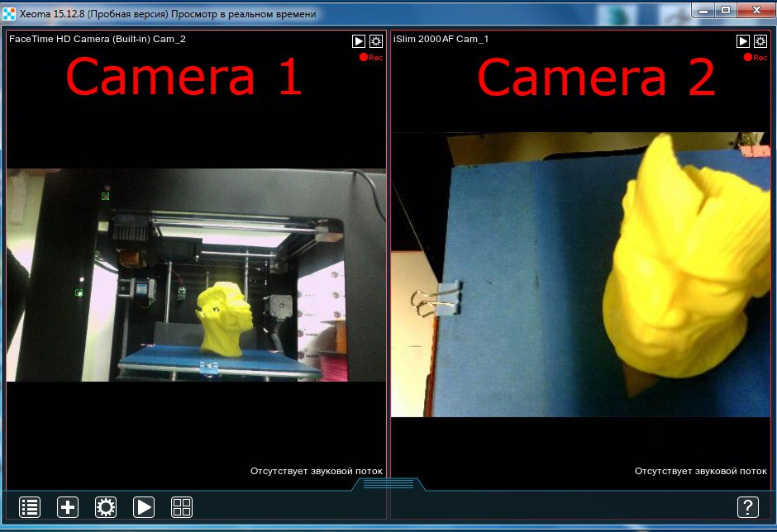Screen dimensions: 777x532
Task: Click iSlim 2000AF Cam_1 title label
Action: (x=441, y=39)
